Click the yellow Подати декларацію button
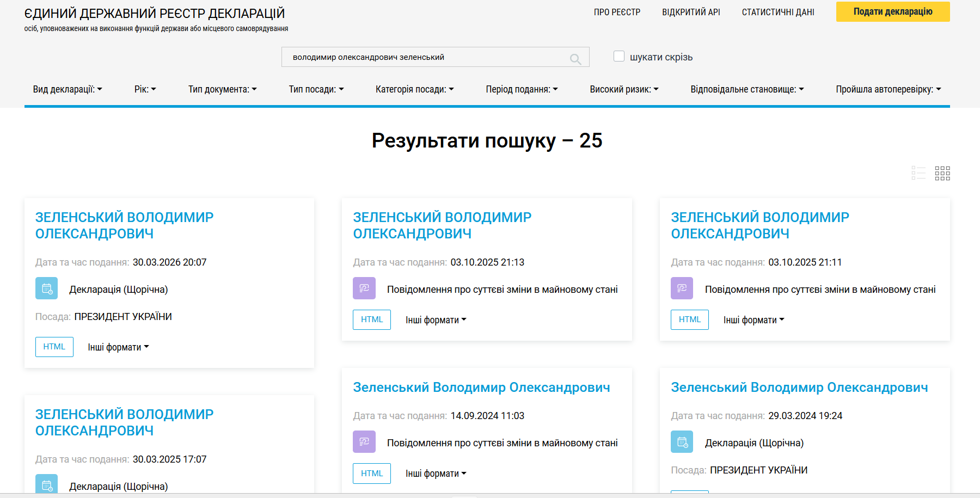Viewport: 980px width, 498px height. coord(892,11)
